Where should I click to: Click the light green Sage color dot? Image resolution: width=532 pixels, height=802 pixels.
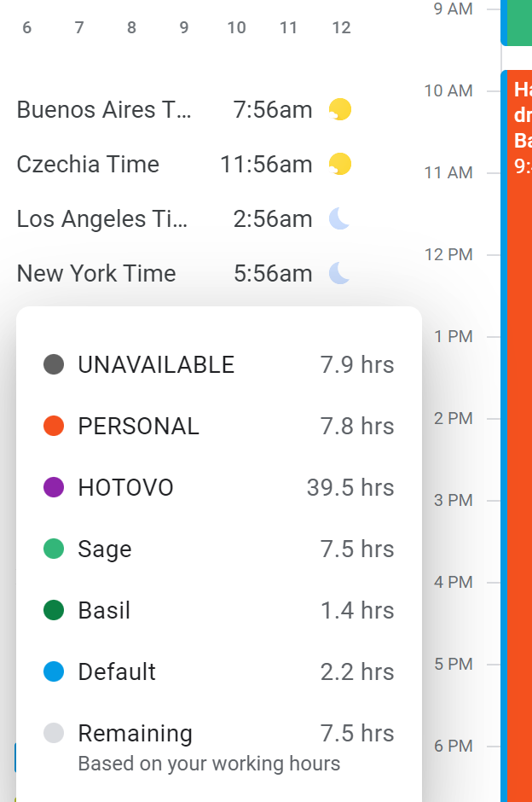[x=54, y=549]
